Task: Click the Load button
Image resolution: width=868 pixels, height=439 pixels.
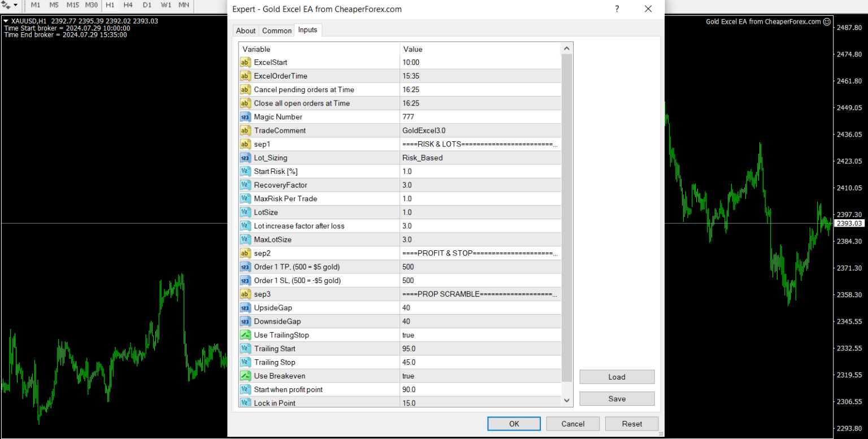Action: (617, 377)
